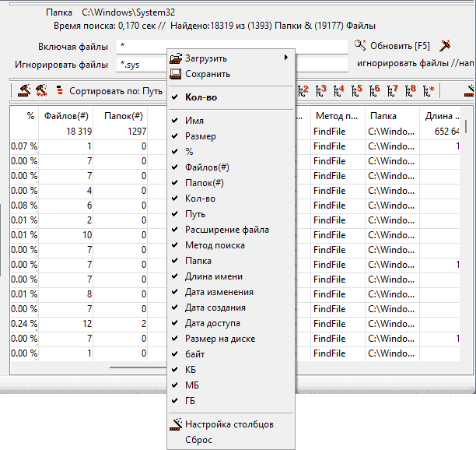476x450 pixels.
Task: Click the tree level 5 toolbar icon
Action: (357, 90)
